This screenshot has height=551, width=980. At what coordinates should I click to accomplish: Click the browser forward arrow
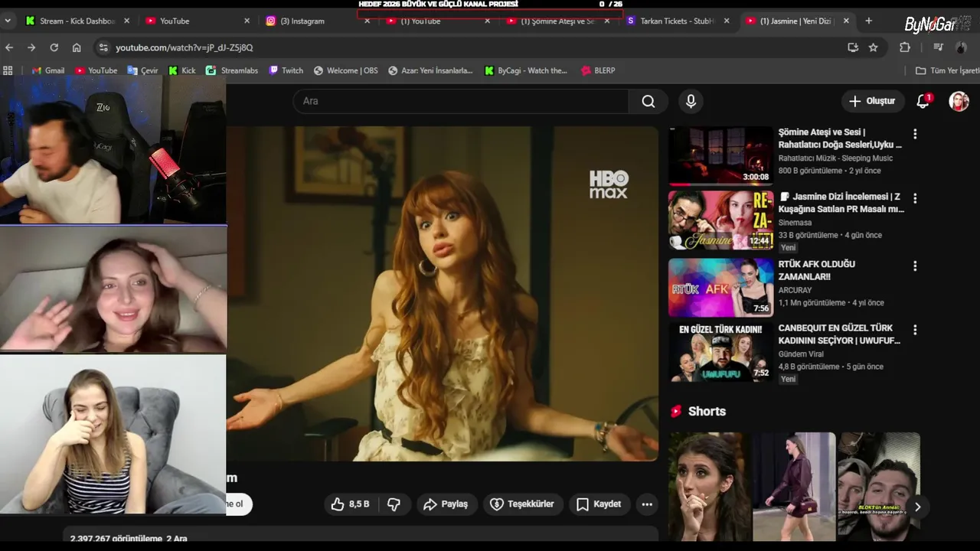point(31,47)
